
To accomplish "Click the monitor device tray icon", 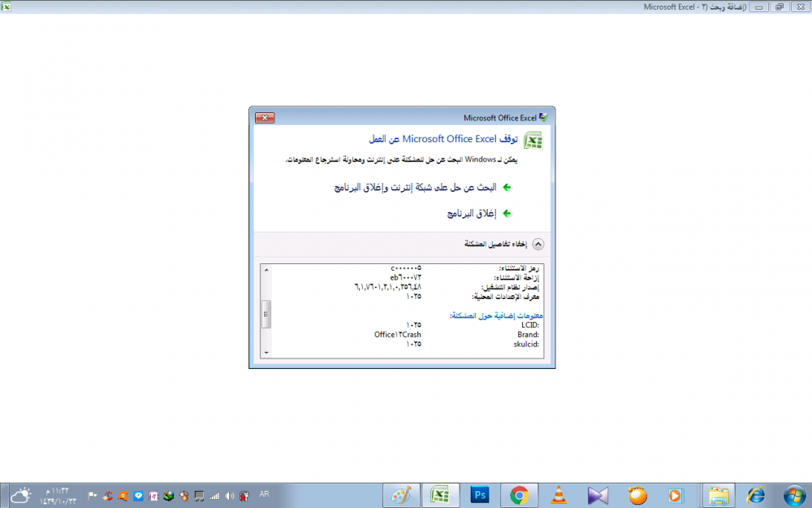I will (x=200, y=496).
